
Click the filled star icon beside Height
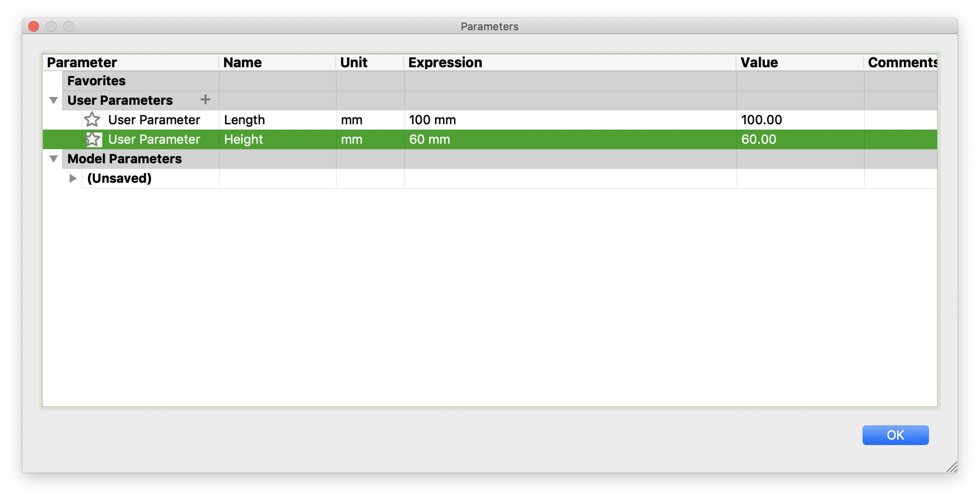[94, 139]
